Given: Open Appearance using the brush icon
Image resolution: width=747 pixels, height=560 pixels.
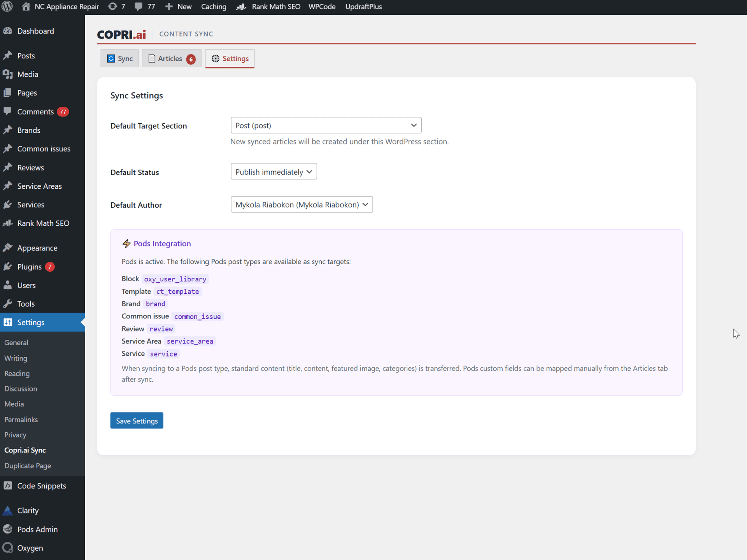Looking at the screenshot, I should click(8, 248).
